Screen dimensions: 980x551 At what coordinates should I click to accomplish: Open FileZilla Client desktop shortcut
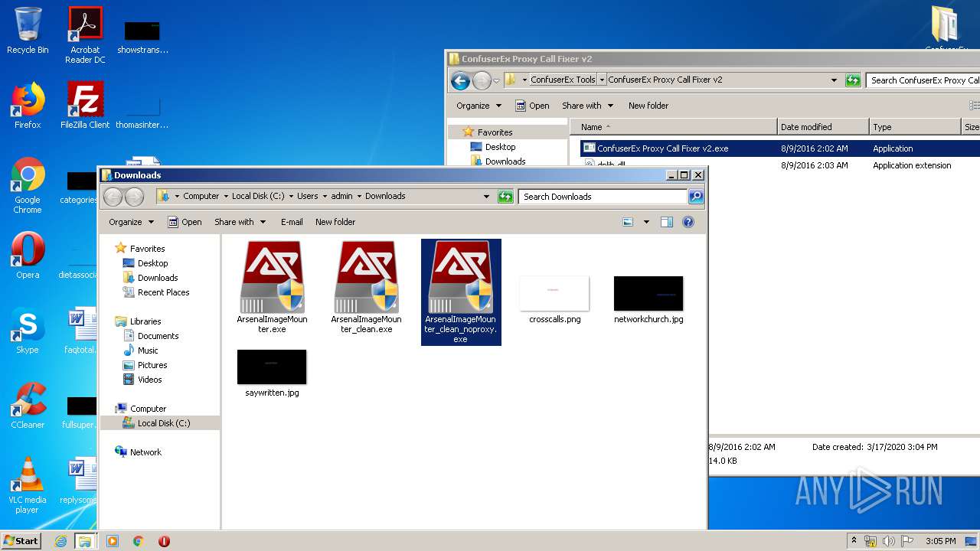85,106
